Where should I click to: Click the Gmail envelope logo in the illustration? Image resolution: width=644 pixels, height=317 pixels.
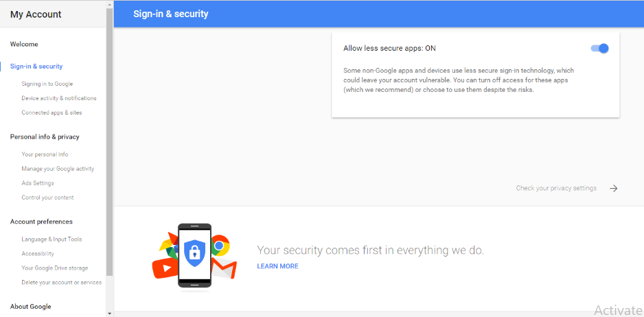[224, 270]
